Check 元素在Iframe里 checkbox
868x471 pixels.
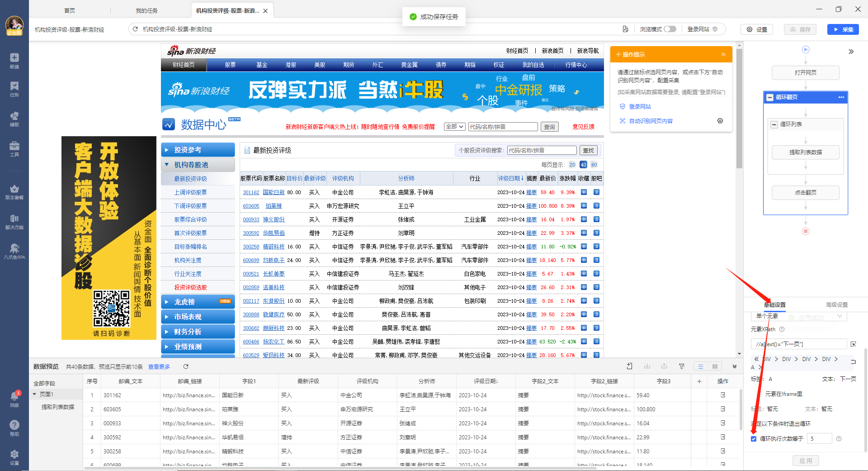pos(759,394)
